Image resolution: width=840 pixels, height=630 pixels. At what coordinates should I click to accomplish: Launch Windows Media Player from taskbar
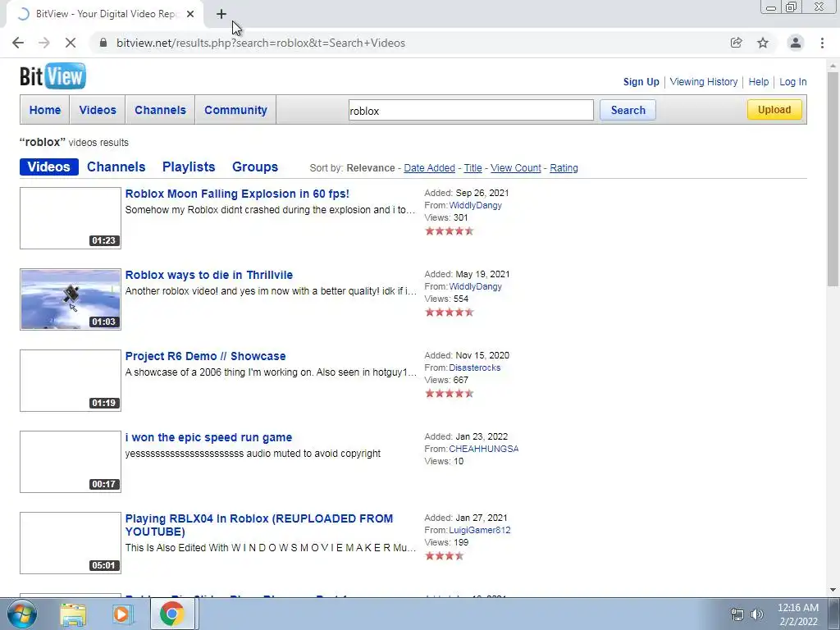(x=122, y=614)
